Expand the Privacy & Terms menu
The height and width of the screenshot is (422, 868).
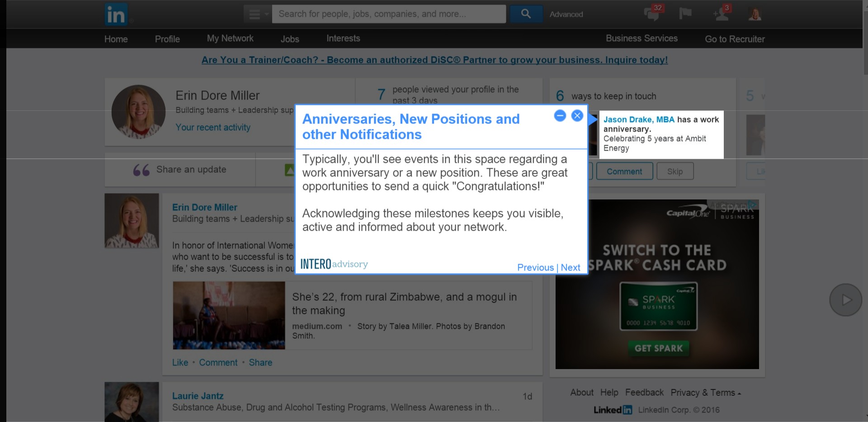[x=706, y=393]
